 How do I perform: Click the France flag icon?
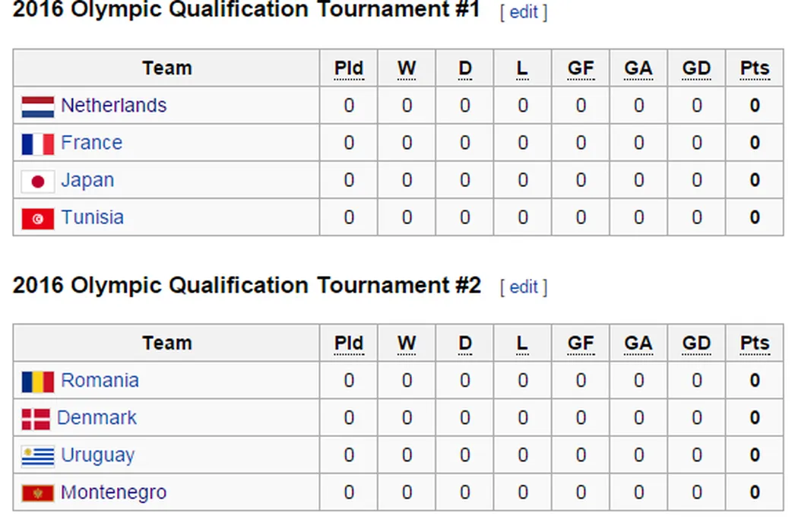point(37,144)
